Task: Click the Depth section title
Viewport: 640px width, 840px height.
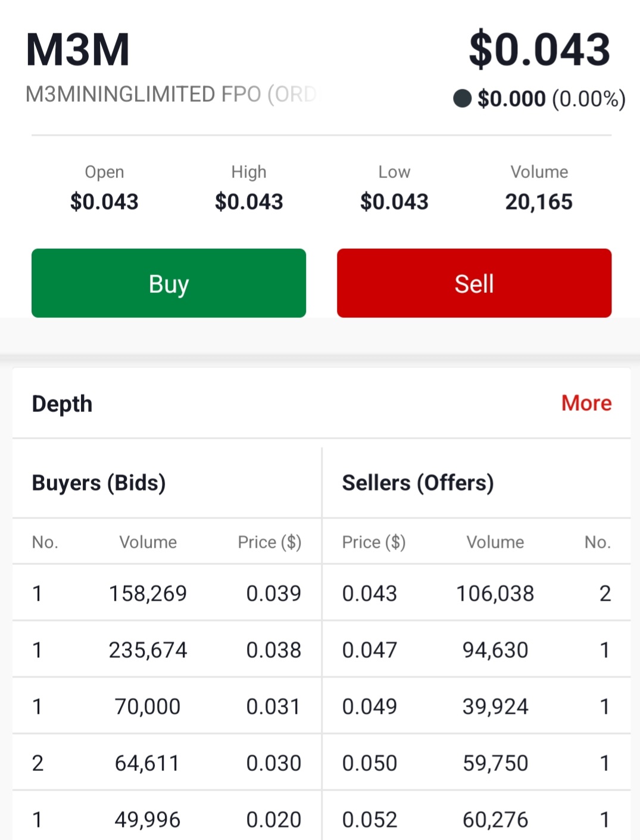Action: 62,404
